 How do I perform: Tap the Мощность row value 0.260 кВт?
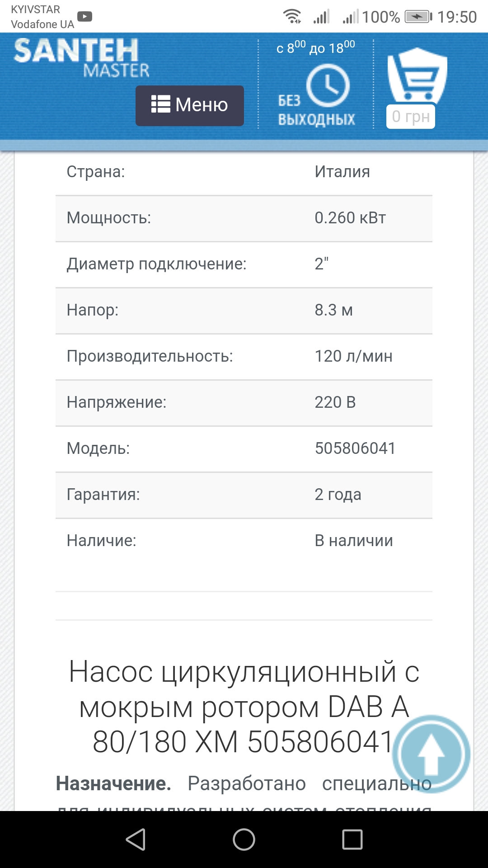click(350, 218)
